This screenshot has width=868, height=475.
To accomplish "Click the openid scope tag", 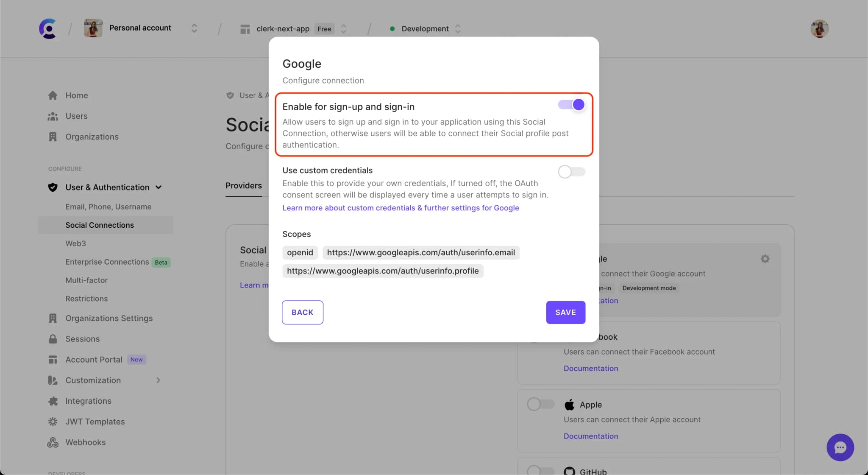I will click(x=300, y=252).
